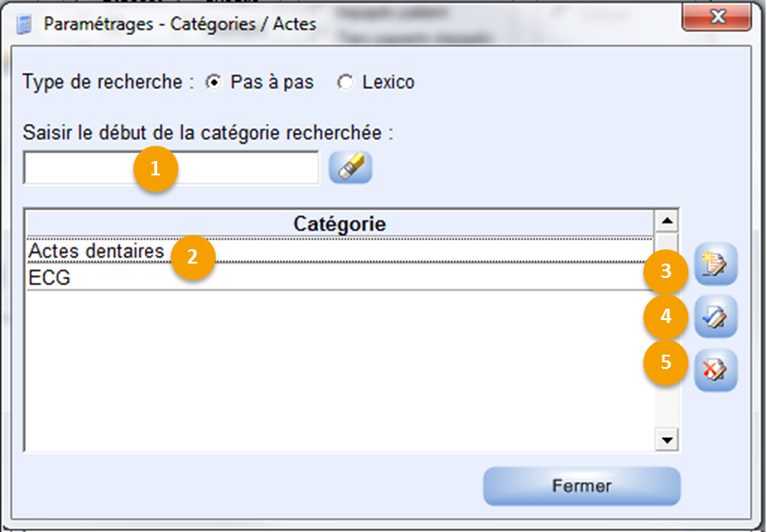Select the 'Actes dentaires' category row

(96, 250)
